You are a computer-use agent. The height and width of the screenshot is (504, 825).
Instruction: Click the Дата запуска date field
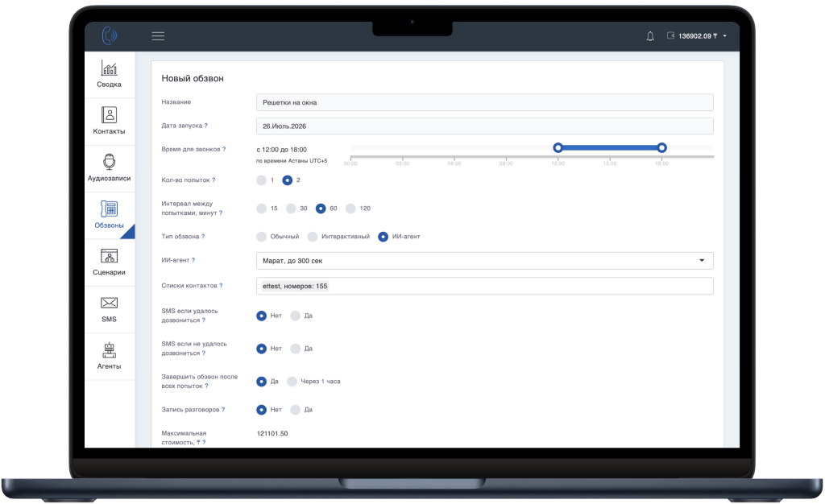484,126
